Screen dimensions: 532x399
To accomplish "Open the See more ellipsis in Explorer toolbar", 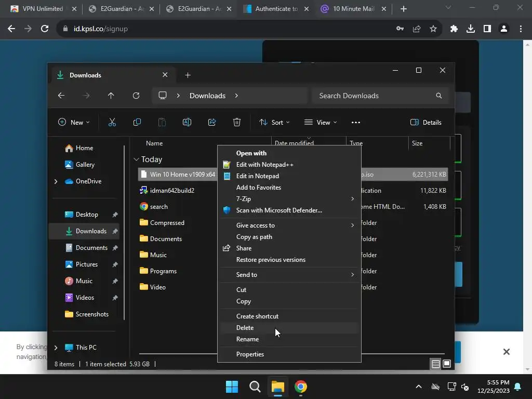I will 355,123.
